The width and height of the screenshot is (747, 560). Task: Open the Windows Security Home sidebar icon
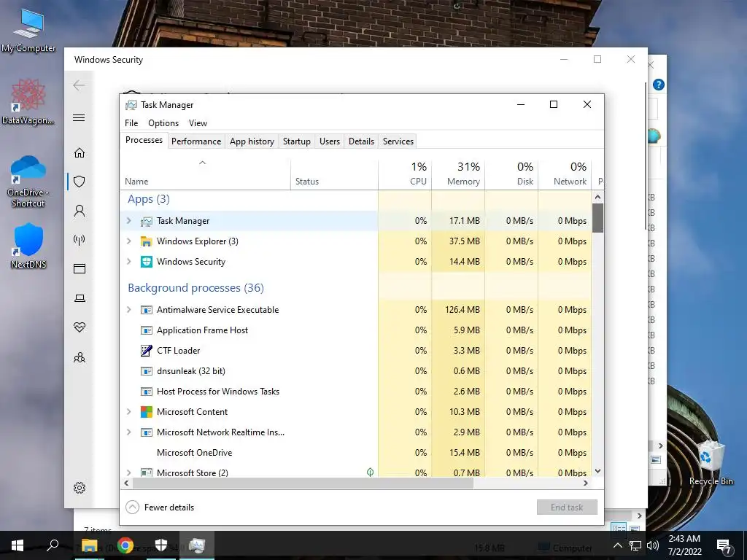pyautogui.click(x=80, y=153)
